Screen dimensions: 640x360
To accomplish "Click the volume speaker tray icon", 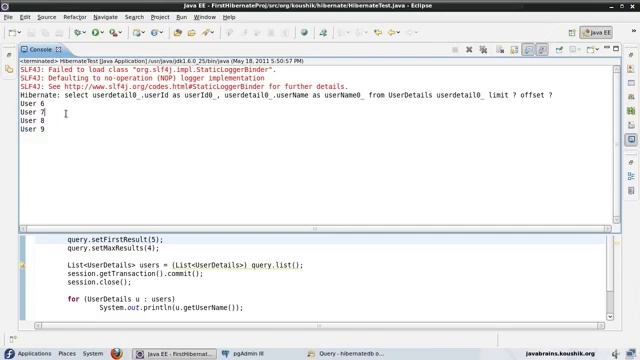I will [x=615, y=353].
